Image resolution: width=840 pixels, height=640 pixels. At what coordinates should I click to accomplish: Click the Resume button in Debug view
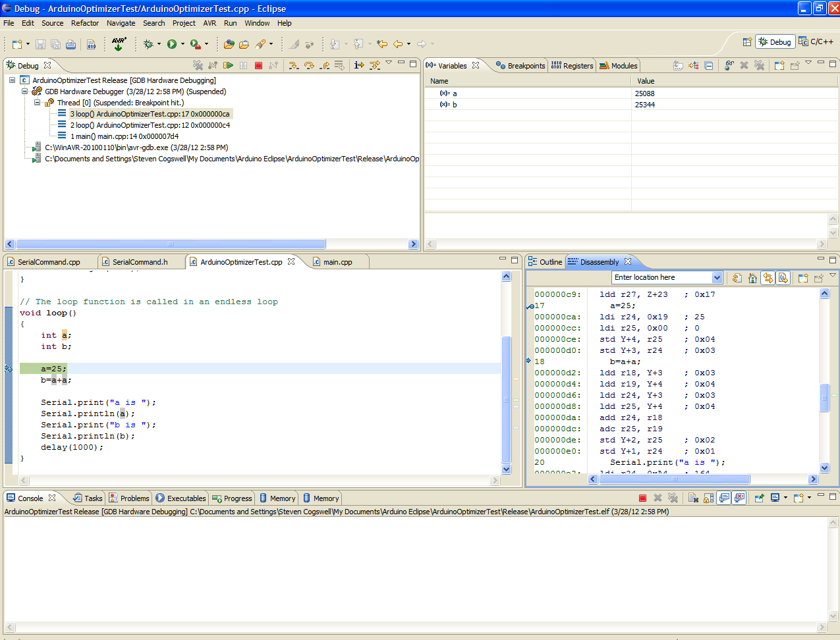228,65
